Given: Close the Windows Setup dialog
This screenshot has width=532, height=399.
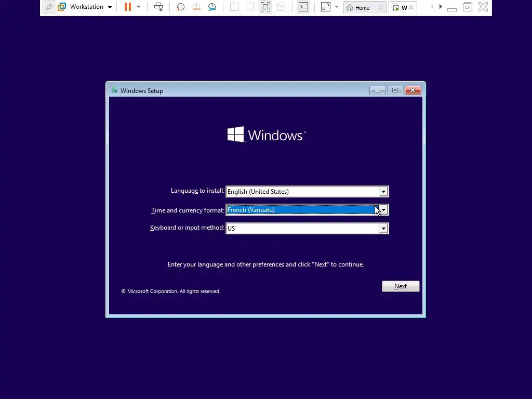Looking at the screenshot, I should pos(413,90).
